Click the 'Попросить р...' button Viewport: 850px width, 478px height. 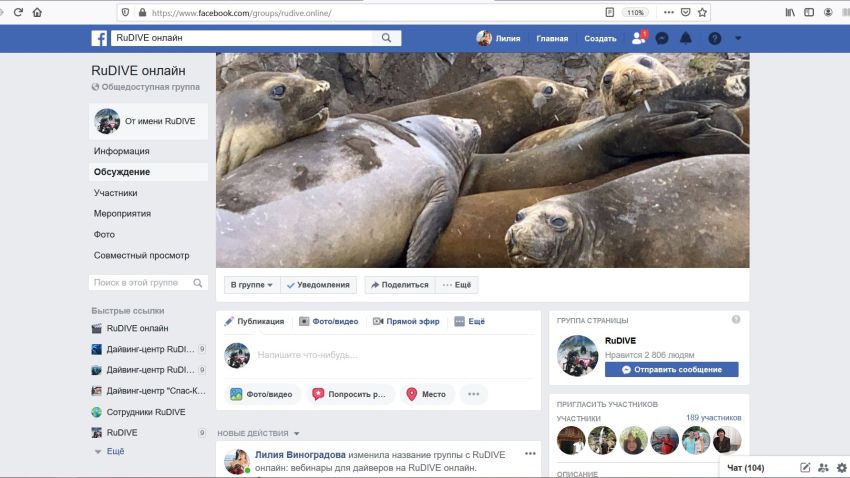click(x=349, y=394)
